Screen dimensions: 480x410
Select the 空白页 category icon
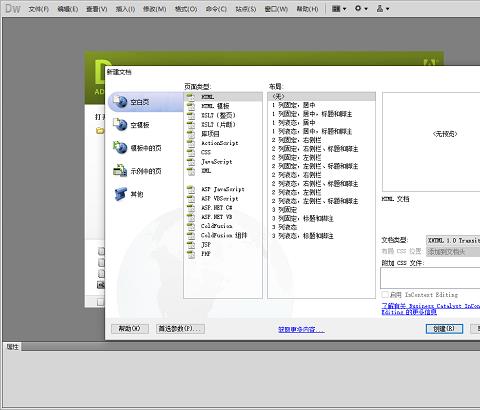[x=120, y=101]
